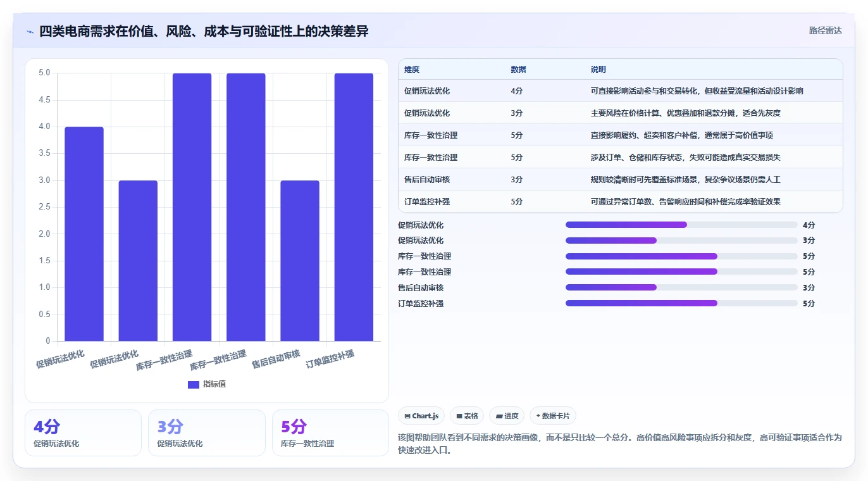Click the chart bar reaching 3.0 for 促销玩法优化
Image resolution: width=868 pixels, height=481 pixels.
[138, 261]
